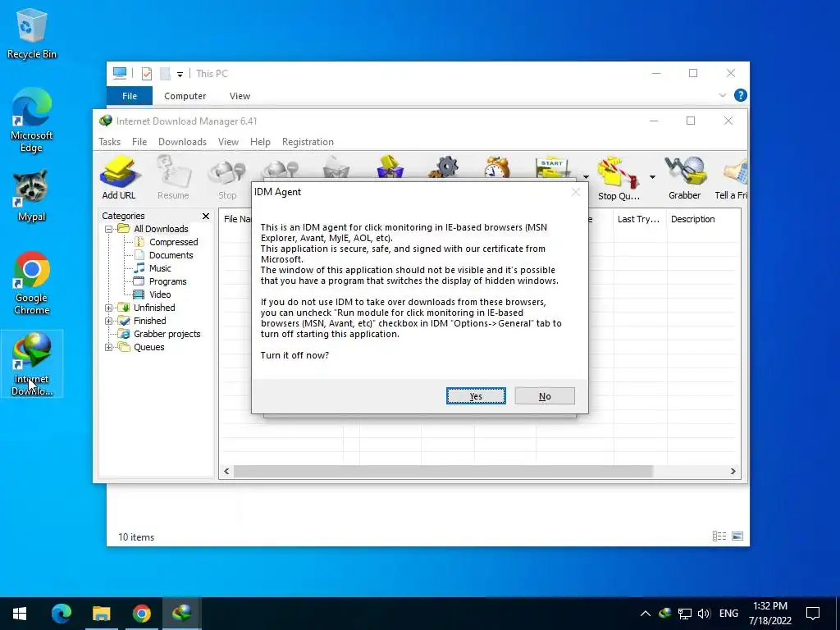Open the Help menu
Viewport: 840px width, 630px height.
click(x=260, y=142)
